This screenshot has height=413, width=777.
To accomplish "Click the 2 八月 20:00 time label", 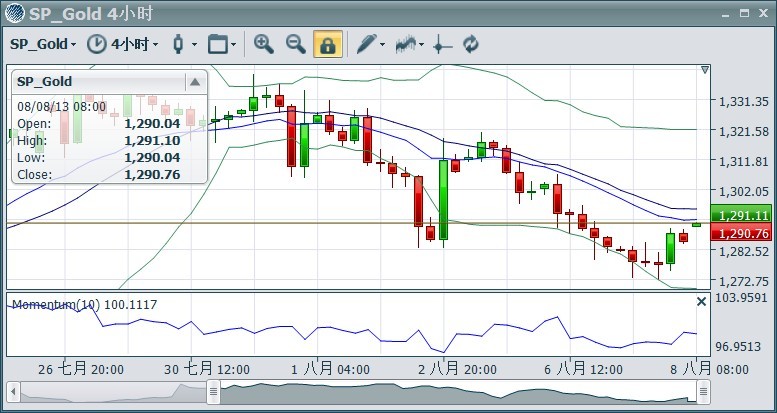I will pos(457,369).
